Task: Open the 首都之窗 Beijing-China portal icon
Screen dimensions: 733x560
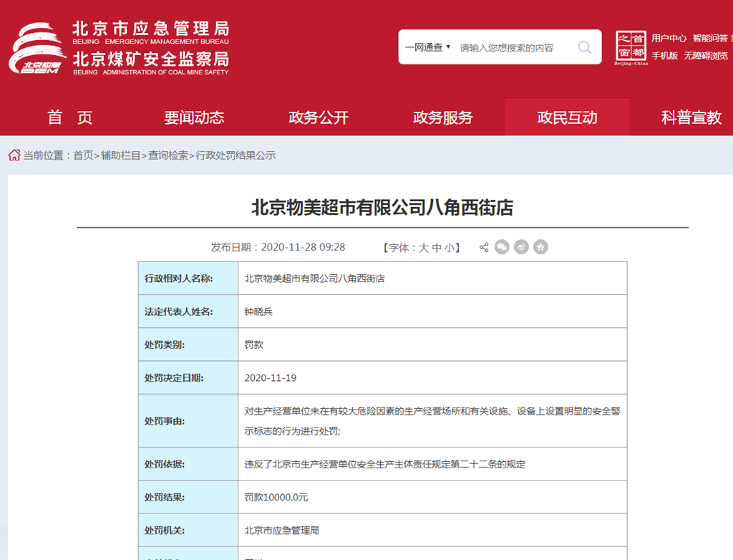Action: tap(631, 48)
